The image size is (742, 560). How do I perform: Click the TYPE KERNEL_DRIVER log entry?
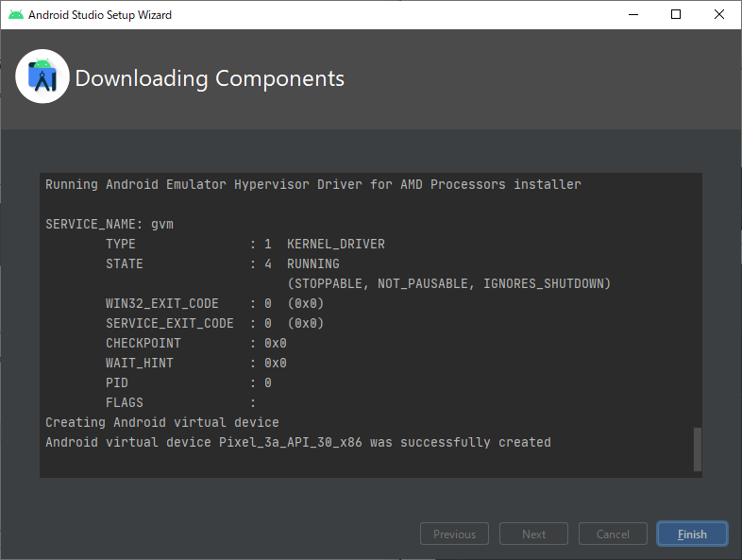[x=245, y=244]
